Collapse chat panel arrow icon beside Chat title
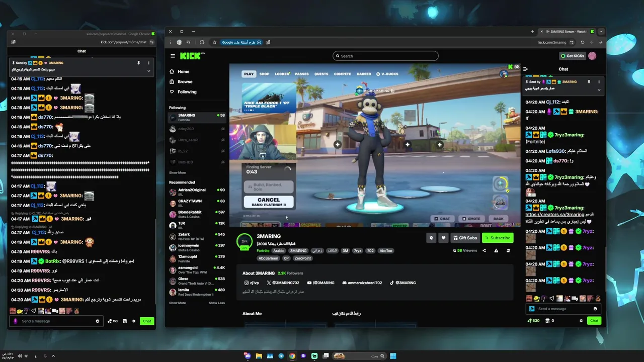 click(525, 69)
